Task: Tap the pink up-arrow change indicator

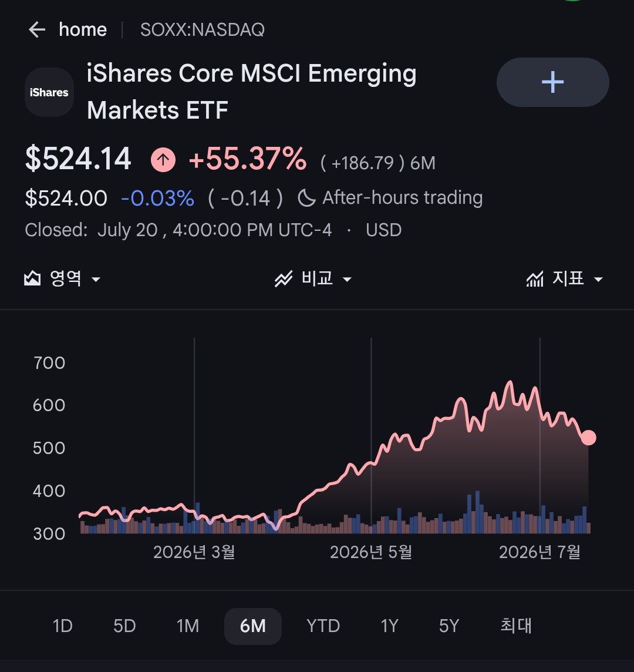Action: pyautogui.click(x=163, y=159)
